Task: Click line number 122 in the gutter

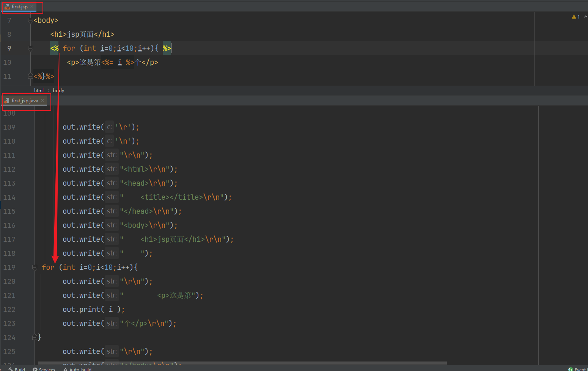Action: click(9, 309)
